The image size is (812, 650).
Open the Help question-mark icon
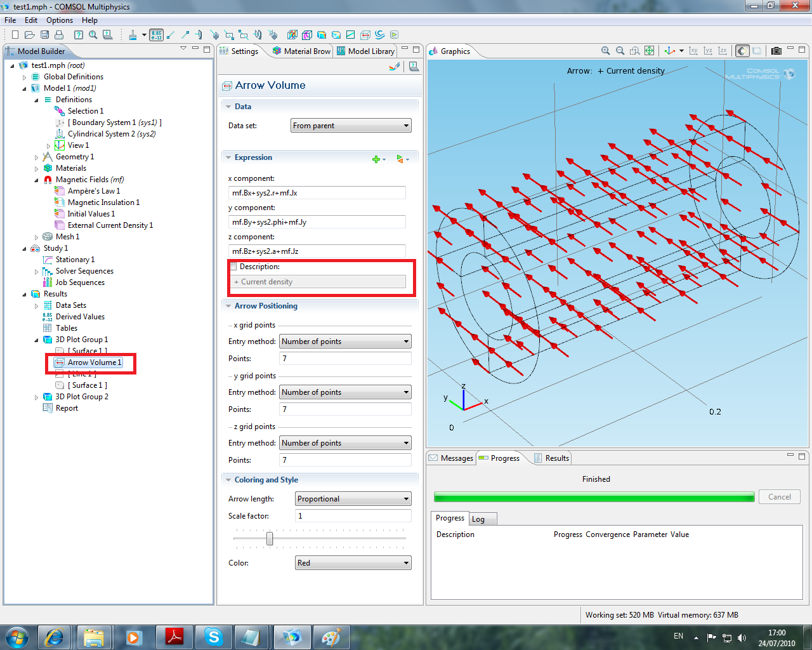[x=79, y=35]
